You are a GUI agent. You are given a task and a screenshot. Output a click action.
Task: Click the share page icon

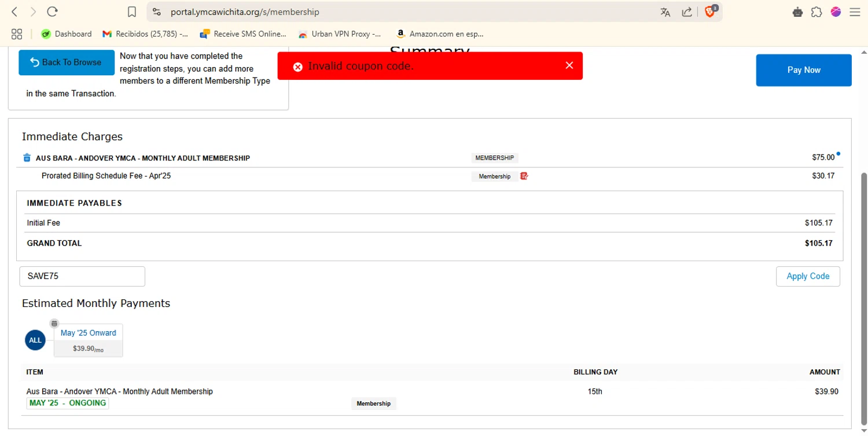pyautogui.click(x=687, y=12)
